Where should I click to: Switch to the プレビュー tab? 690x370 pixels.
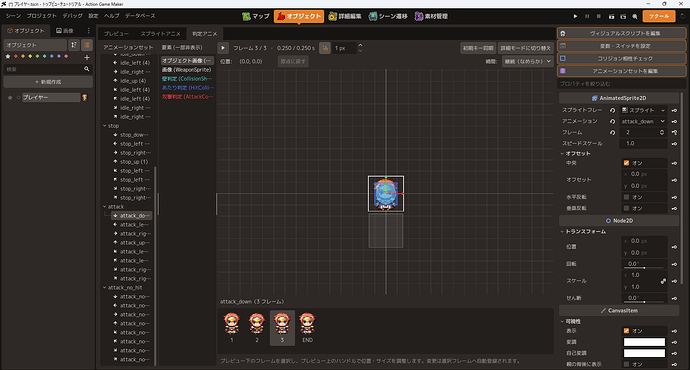point(116,33)
